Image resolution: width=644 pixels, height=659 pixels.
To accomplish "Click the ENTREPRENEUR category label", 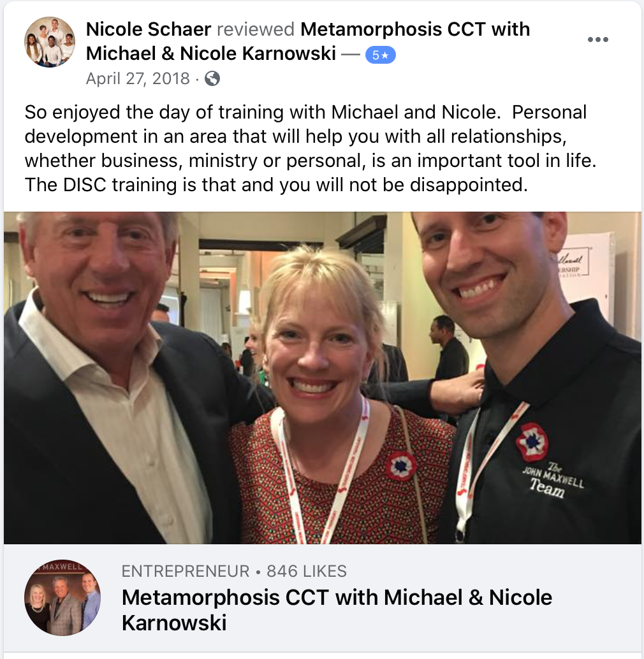I will point(186,571).
